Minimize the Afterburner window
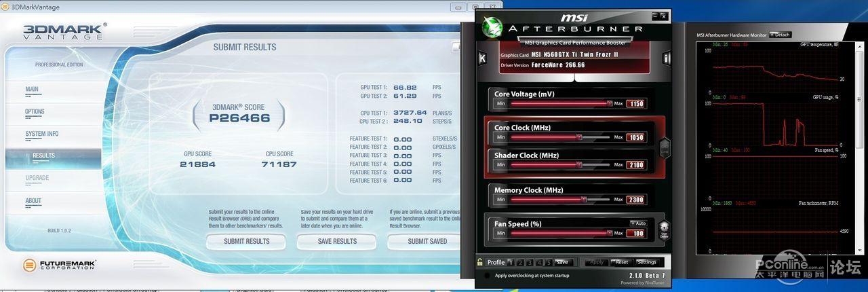The height and width of the screenshot is (292, 868). click(654, 16)
